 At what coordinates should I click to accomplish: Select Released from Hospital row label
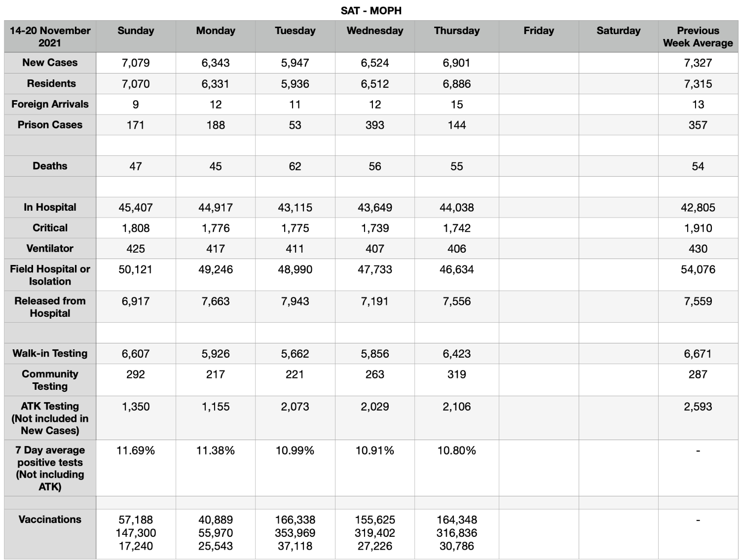coord(50,307)
